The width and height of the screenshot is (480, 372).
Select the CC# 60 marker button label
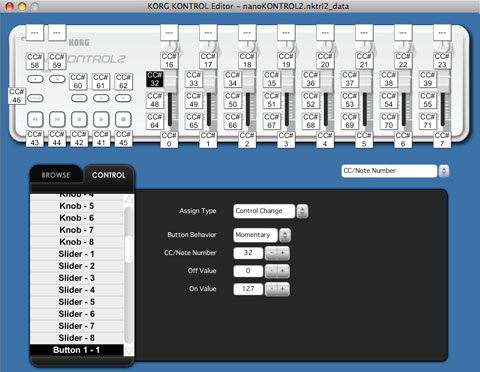click(78, 82)
